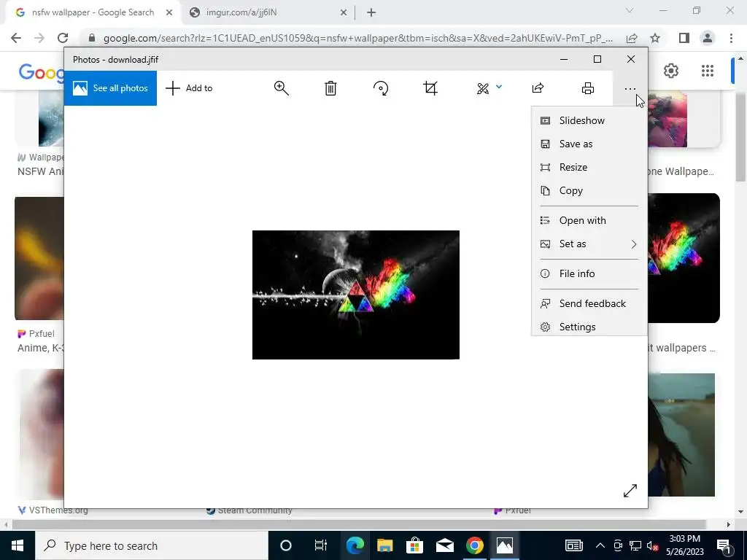Click the Pxfuel source link in Google results
Viewport: 747px width, 560px height.
pos(36,334)
